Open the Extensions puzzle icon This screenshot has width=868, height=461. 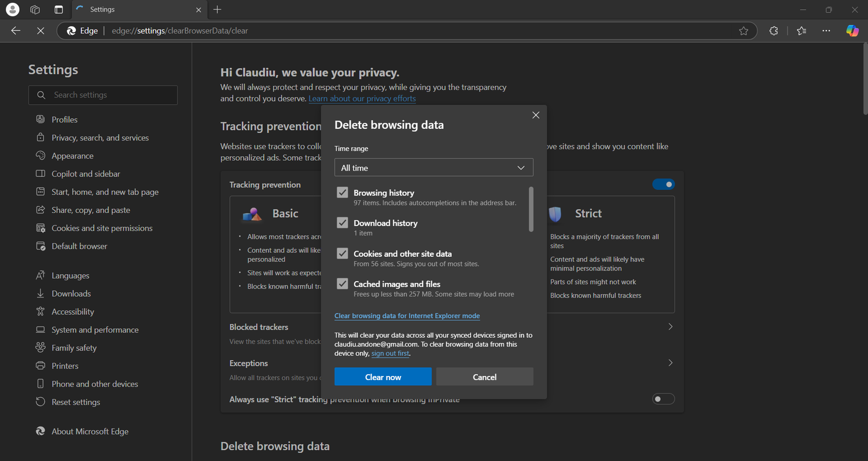[x=774, y=31]
